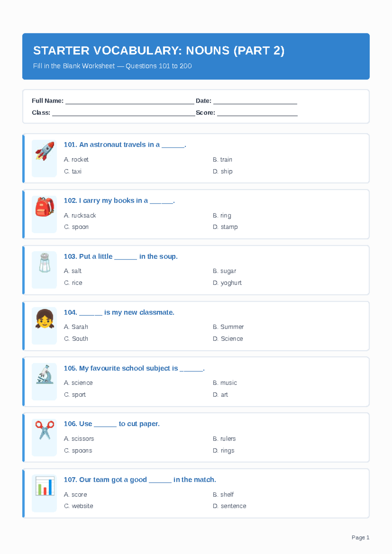Click the Score blank line
The image size is (392, 554).
257,113
